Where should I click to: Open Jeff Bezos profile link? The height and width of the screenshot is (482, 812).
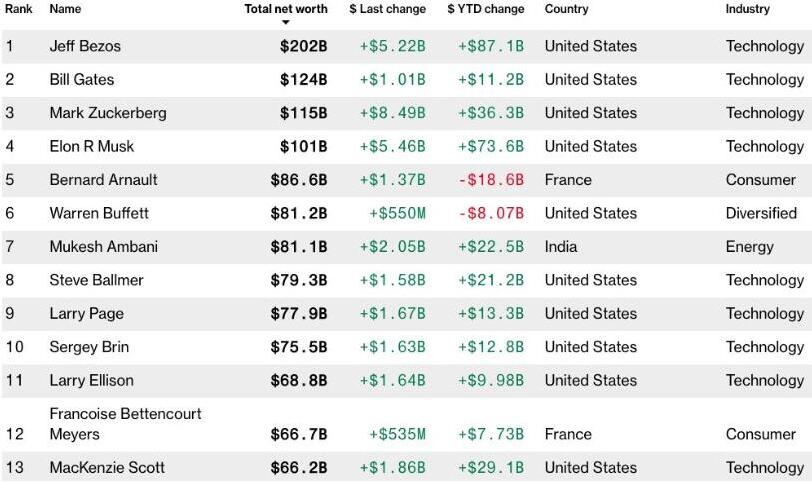(x=85, y=46)
